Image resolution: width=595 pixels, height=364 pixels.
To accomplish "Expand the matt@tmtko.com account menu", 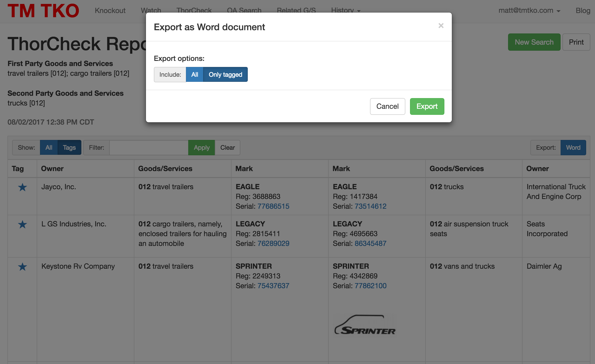I will pyautogui.click(x=529, y=10).
